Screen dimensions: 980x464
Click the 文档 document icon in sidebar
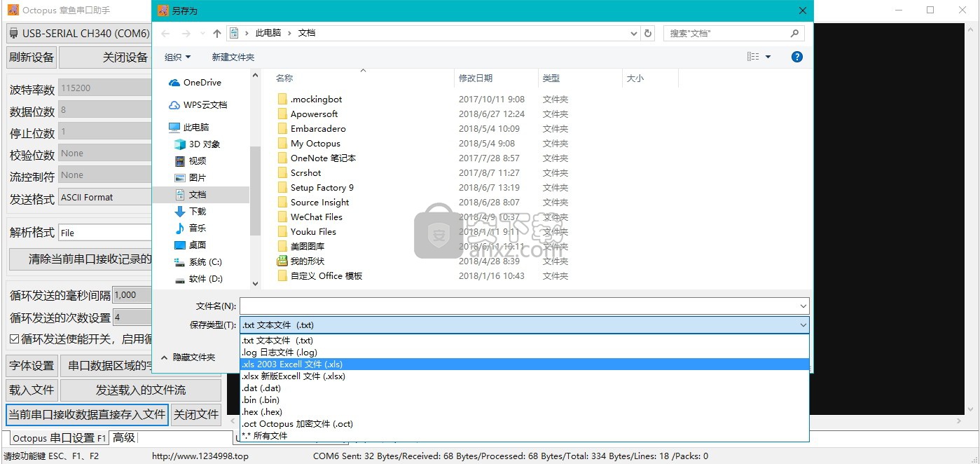point(180,195)
